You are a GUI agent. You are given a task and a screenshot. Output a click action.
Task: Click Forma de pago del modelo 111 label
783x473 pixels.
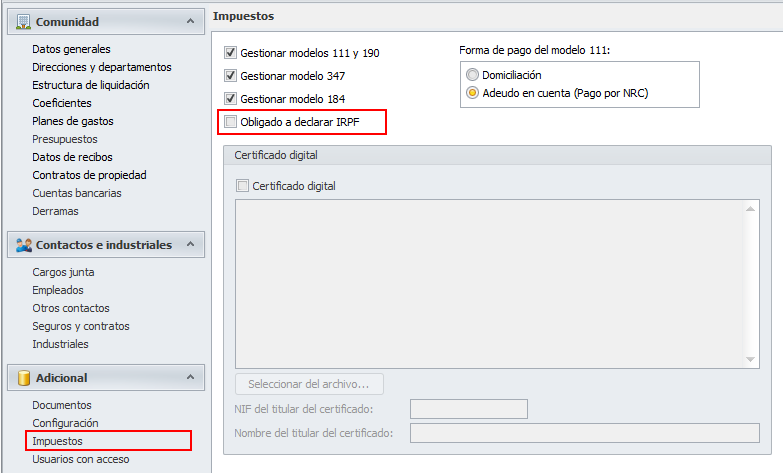[534, 50]
